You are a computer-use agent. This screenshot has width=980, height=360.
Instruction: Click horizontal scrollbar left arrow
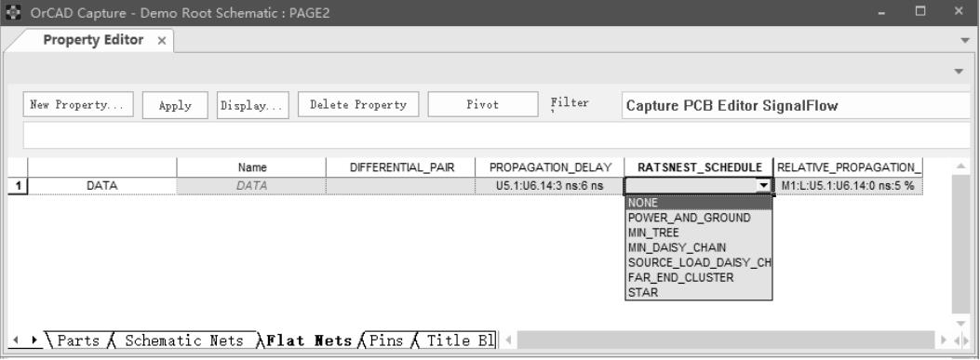point(509,340)
